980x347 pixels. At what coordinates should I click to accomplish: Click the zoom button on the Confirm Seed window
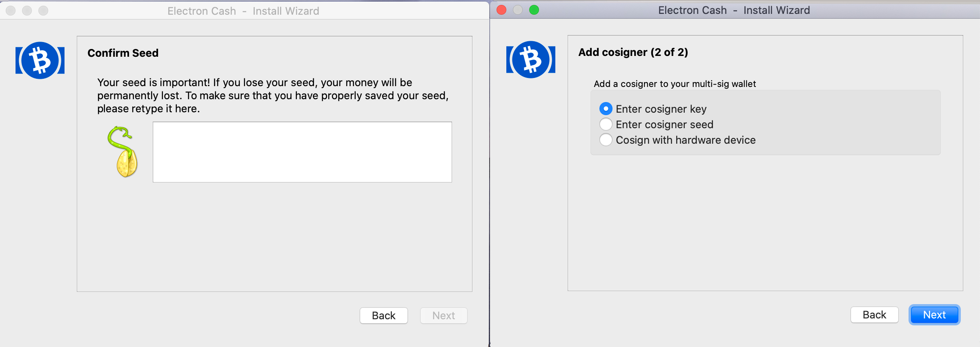[x=43, y=11]
